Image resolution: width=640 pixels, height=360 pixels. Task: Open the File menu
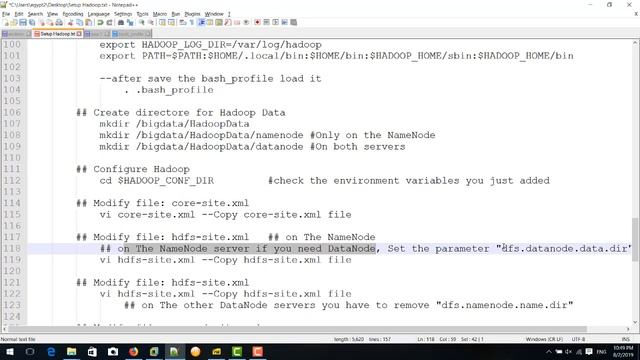click(x=6, y=14)
